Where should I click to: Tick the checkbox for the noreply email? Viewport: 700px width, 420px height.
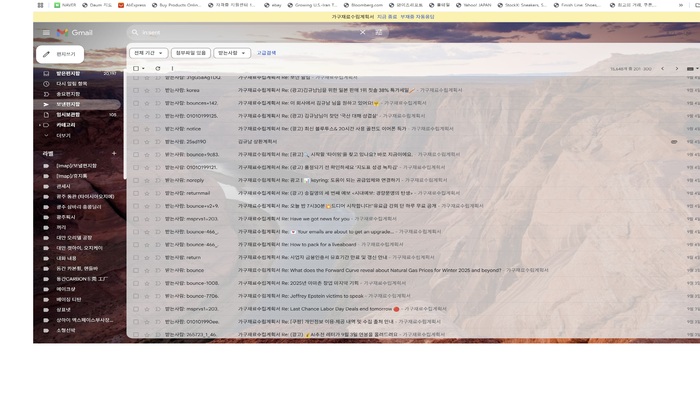tap(136, 180)
